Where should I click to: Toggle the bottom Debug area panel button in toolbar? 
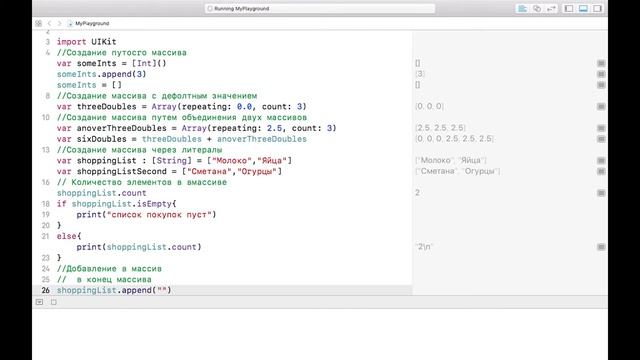click(x=583, y=9)
